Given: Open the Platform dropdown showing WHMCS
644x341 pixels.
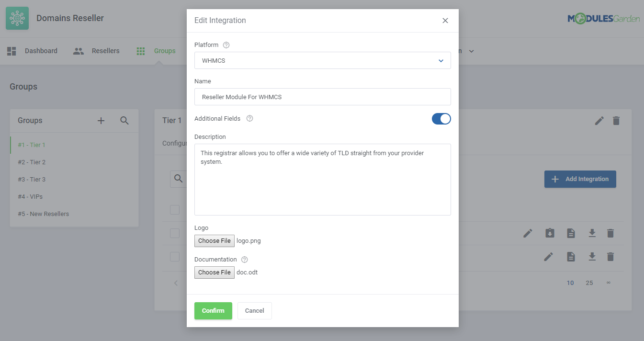Looking at the screenshot, I should 322,61.
